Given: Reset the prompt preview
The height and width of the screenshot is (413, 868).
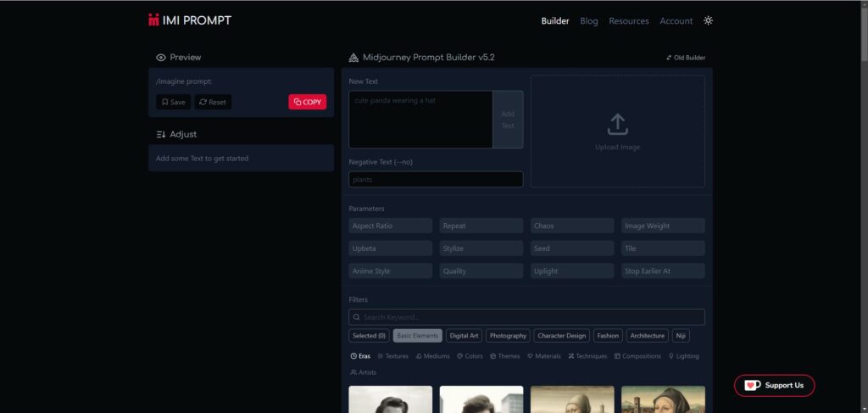Looking at the screenshot, I should 213,102.
